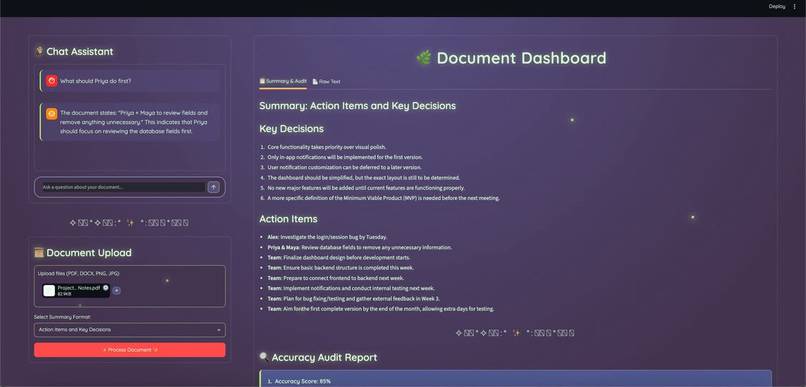Image resolution: width=806 pixels, height=387 pixels.
Task: Switch to the Raw Text tab
Action: (326, 81)
